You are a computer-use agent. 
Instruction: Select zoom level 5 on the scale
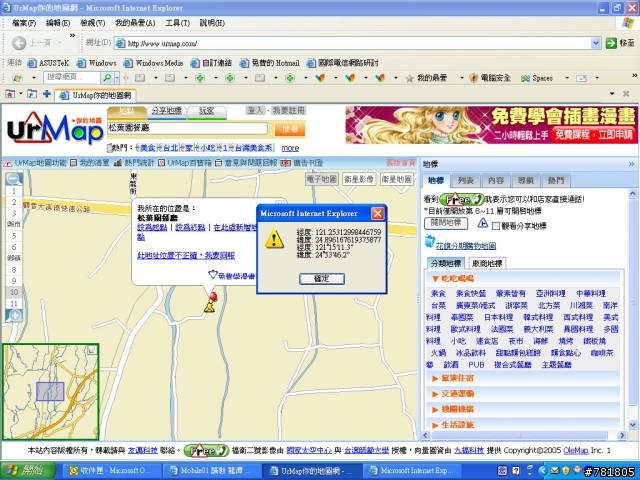click(x=14, y=236)
